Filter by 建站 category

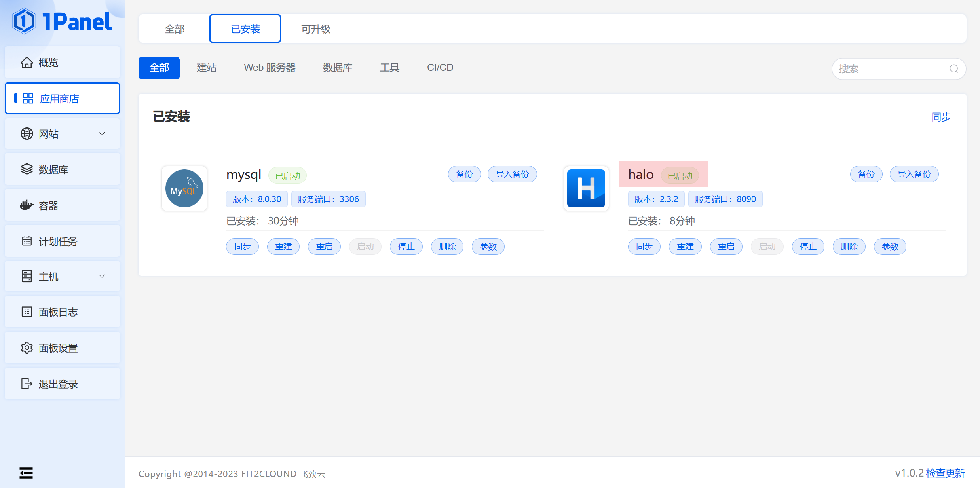(x=207, y=68)
